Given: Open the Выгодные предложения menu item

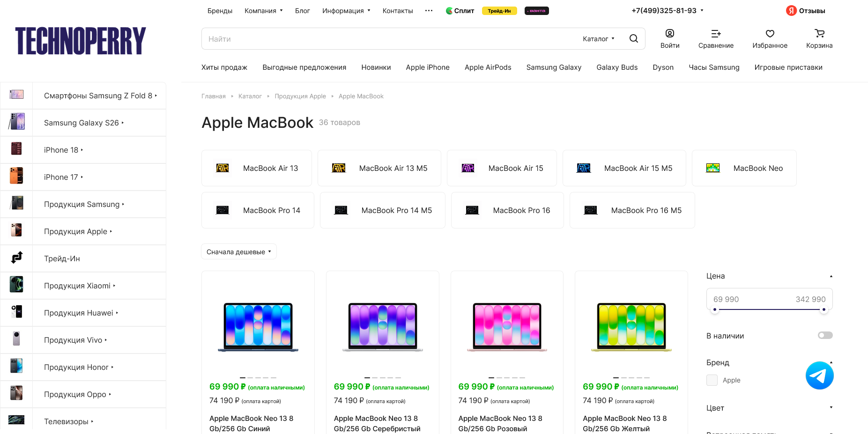Looking at the screenshot, I should click(304, 67).
